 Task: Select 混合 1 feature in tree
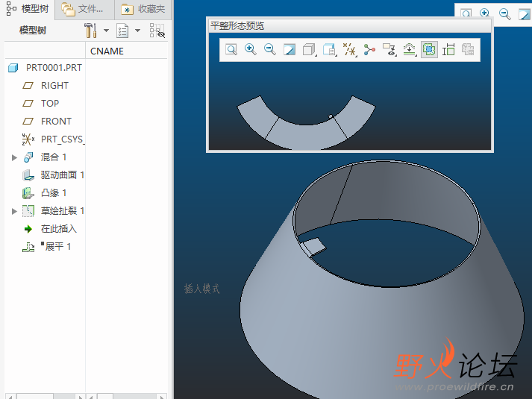click(54, 157)
